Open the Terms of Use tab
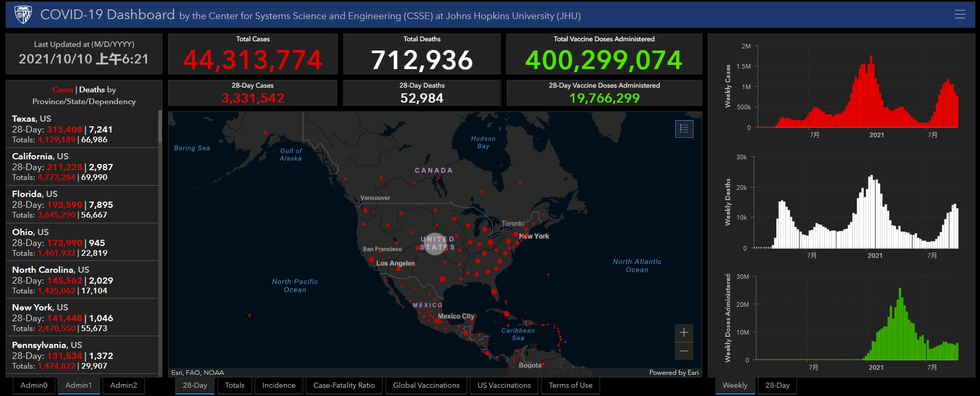 click(571, 385)
